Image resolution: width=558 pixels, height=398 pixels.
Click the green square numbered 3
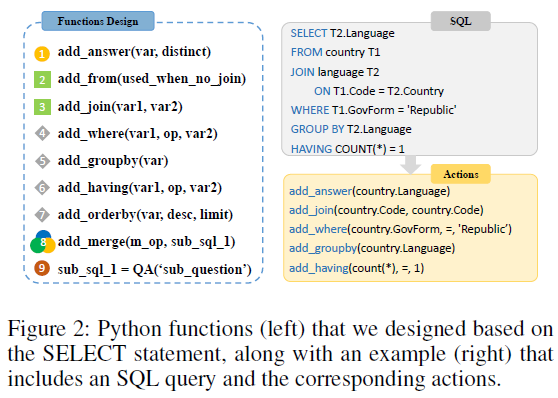pos(42,107)
